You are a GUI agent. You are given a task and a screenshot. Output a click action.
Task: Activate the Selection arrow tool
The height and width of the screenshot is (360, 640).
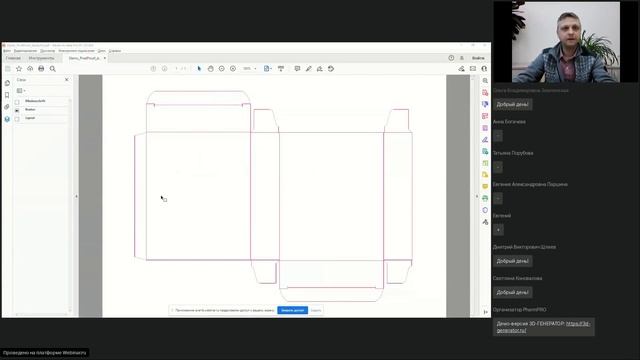pyautogui.click(x=199, y=69)
